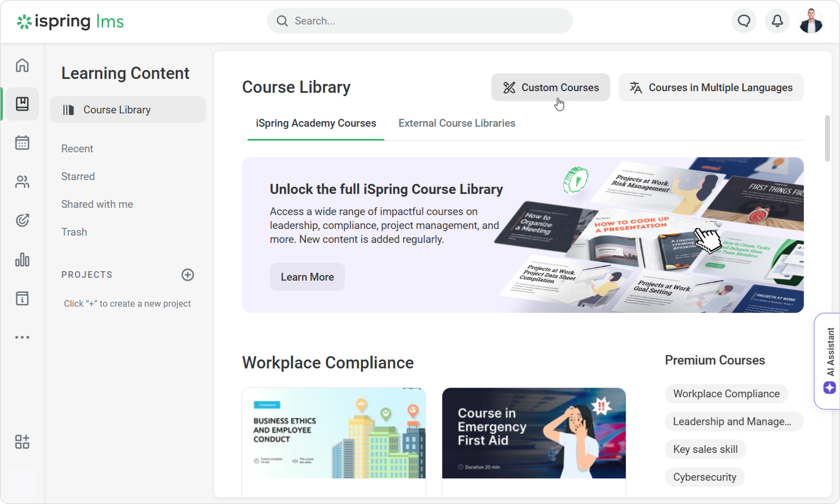This screenshot has width=840, height=504.
Task: Open the users icon in sidebar
Action: (x=22, y=182)
